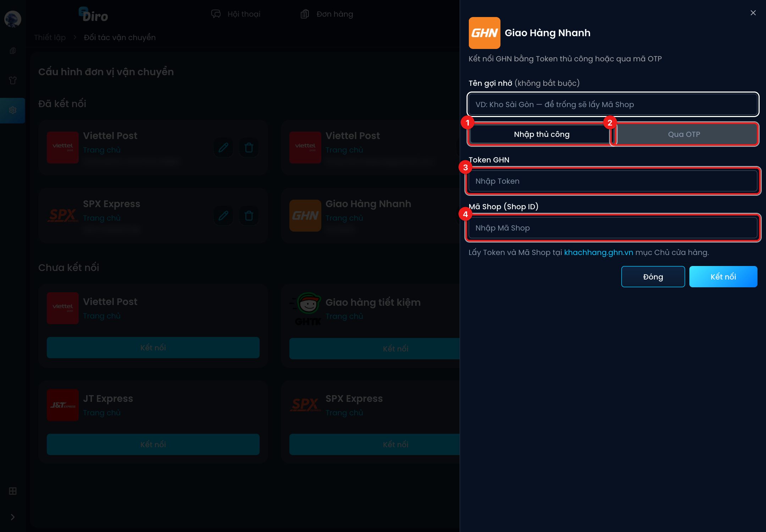
Task: Click the Nhập Mã Shop input field
Action: (613, 228)
